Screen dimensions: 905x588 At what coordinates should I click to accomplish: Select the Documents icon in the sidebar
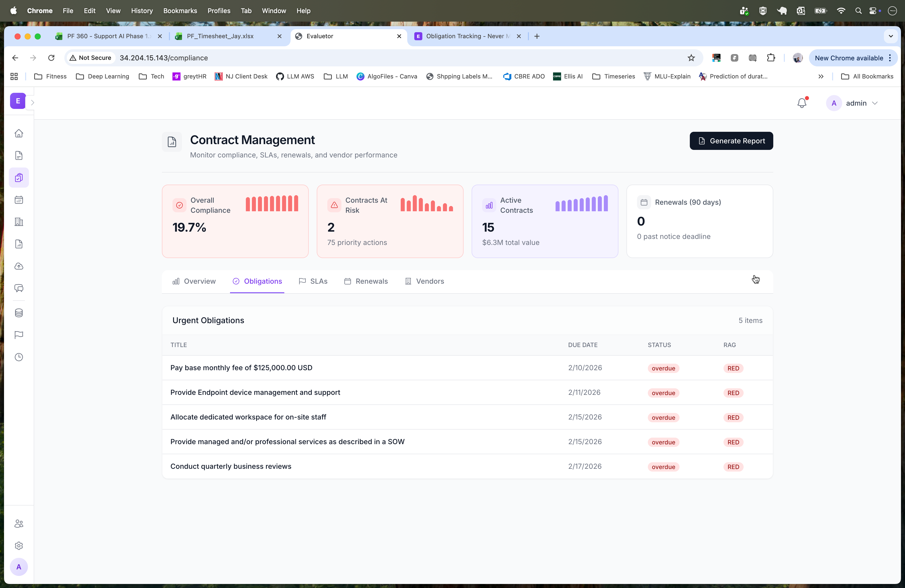(19, 155)
